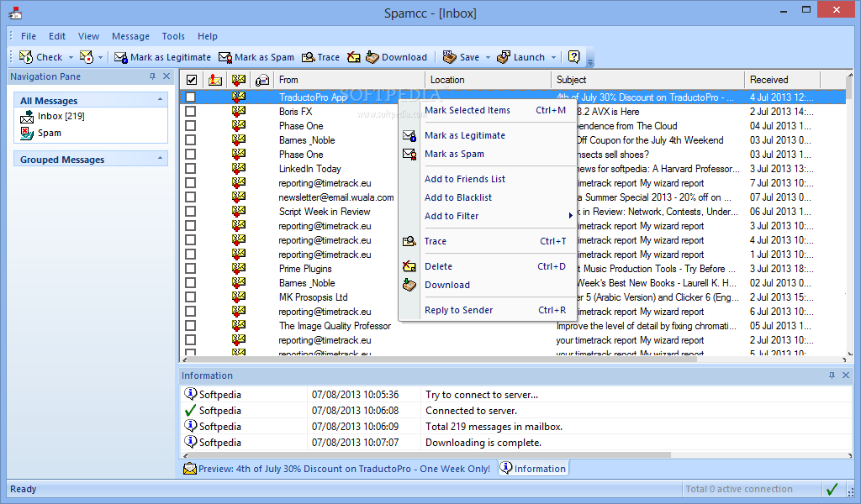Open dropdown arrow next to stop-check icon
The width and height of the screenshot is (861, 504).
pos(100,58)
